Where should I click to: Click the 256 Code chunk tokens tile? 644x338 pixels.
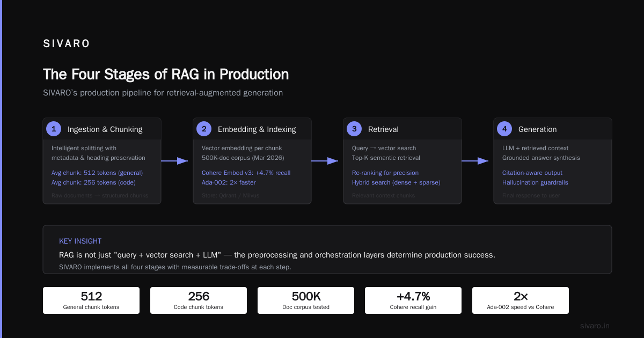tap(199, 300)
